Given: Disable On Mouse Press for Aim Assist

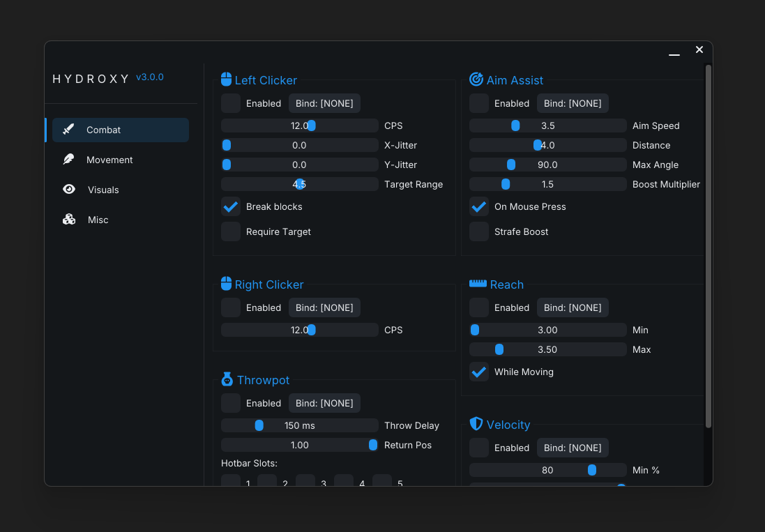Looking at the screenshot, I should pos(479,206).
